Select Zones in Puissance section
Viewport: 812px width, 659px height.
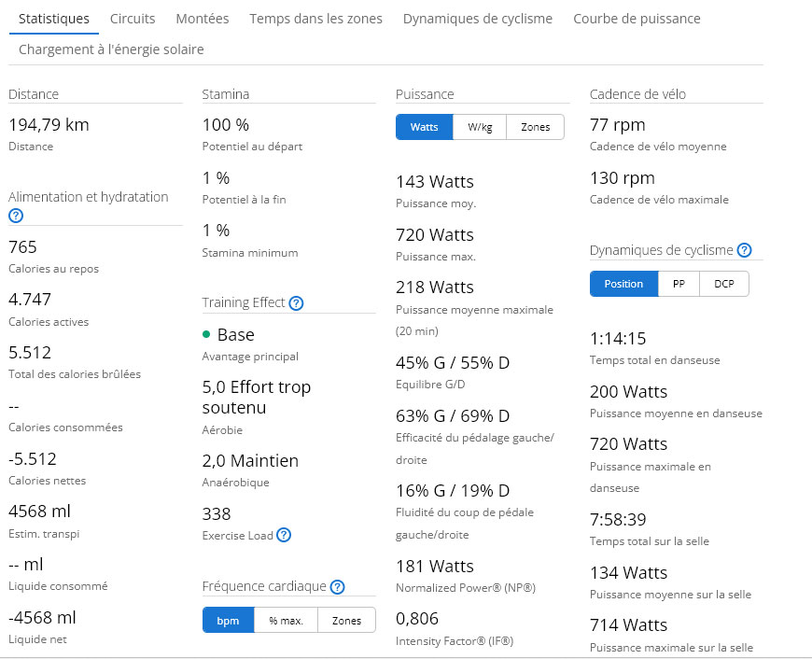pos(535,127)
